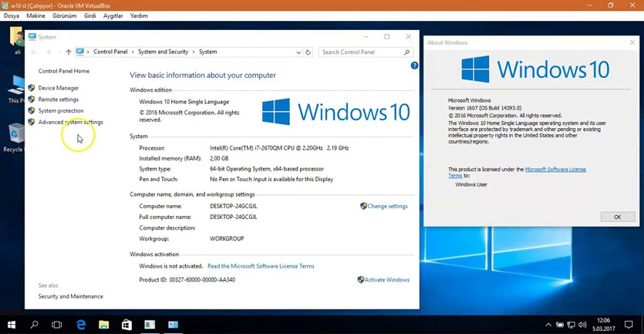Open Task View on the taskbar
This screenshot has height=334, width=644.
(x=56, y=325)
